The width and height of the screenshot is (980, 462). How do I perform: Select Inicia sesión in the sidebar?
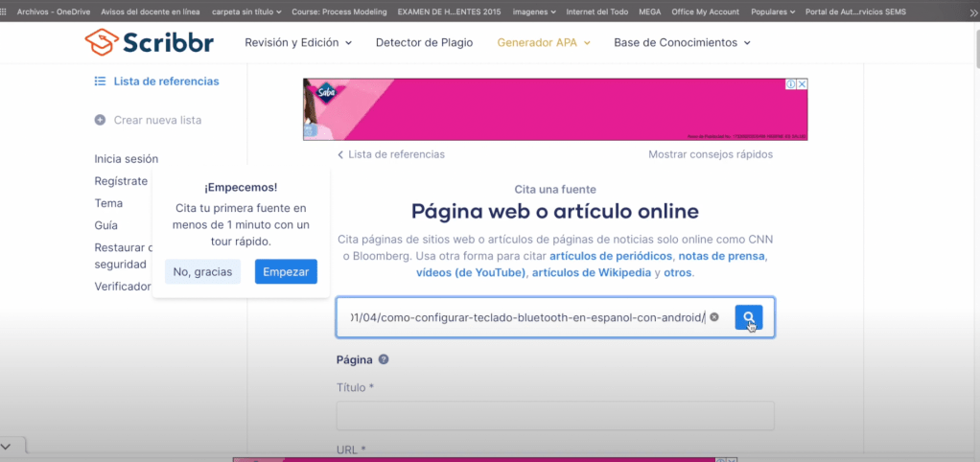click(x=126, y=159)
